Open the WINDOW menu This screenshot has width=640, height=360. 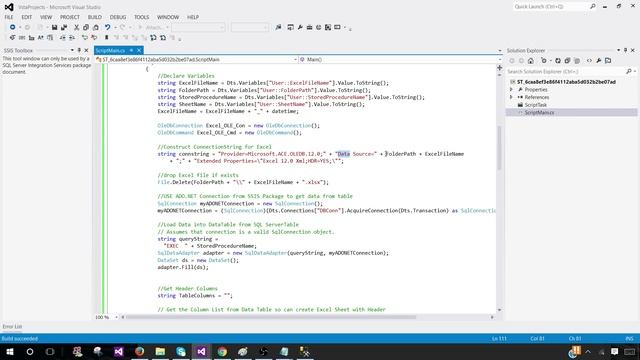[x=168, y=17]
